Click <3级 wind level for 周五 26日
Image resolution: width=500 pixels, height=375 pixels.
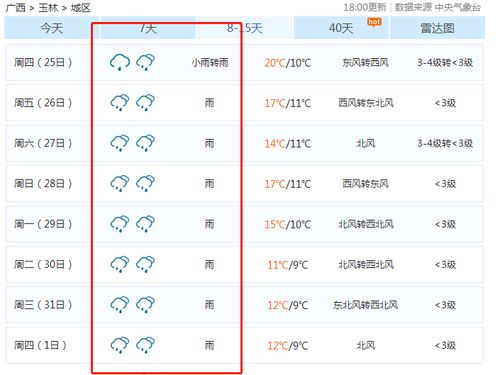[445, 103]
